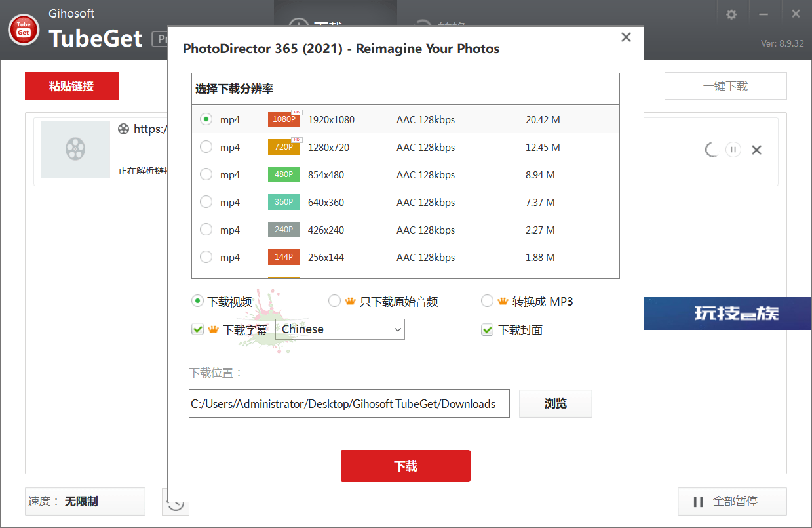
Task: Click the 144P quality badge
Action: [284, 257]
